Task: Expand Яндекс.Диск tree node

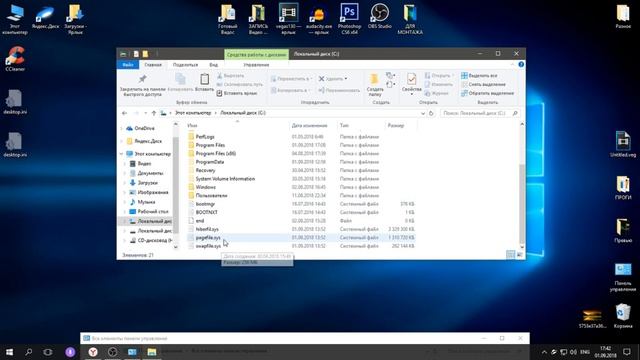Action: click(x=122, y=141)
